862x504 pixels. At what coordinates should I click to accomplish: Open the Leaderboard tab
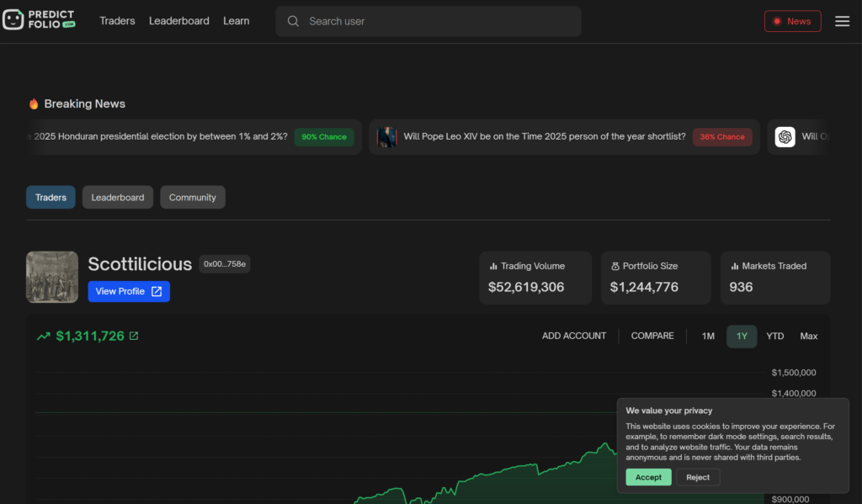click(x=118, y=197)
